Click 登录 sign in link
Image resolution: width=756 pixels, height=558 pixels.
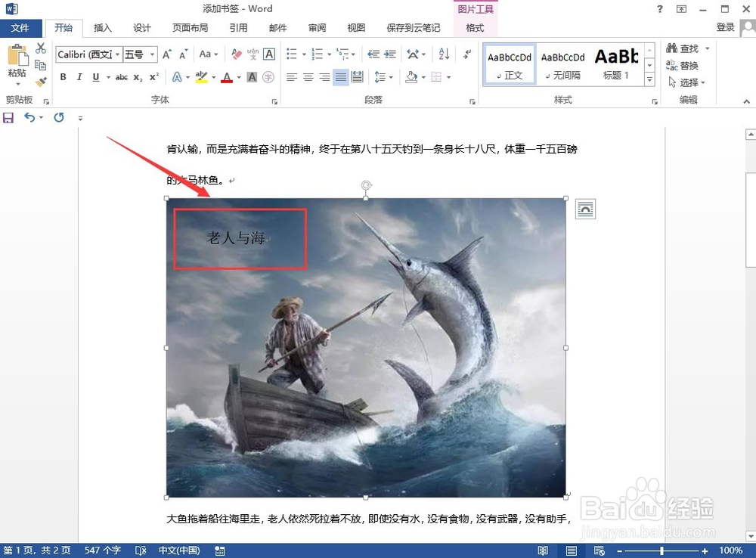[x=725, y=27]
